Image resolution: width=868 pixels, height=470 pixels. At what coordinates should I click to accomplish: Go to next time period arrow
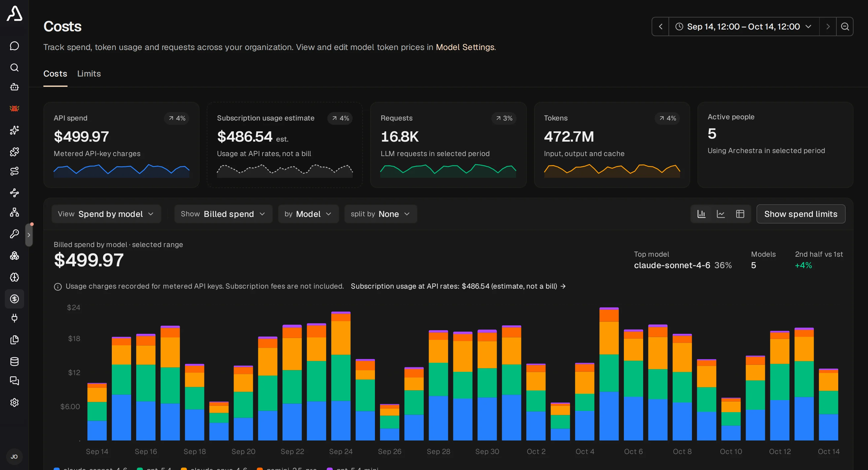click(x=828, y=26)
